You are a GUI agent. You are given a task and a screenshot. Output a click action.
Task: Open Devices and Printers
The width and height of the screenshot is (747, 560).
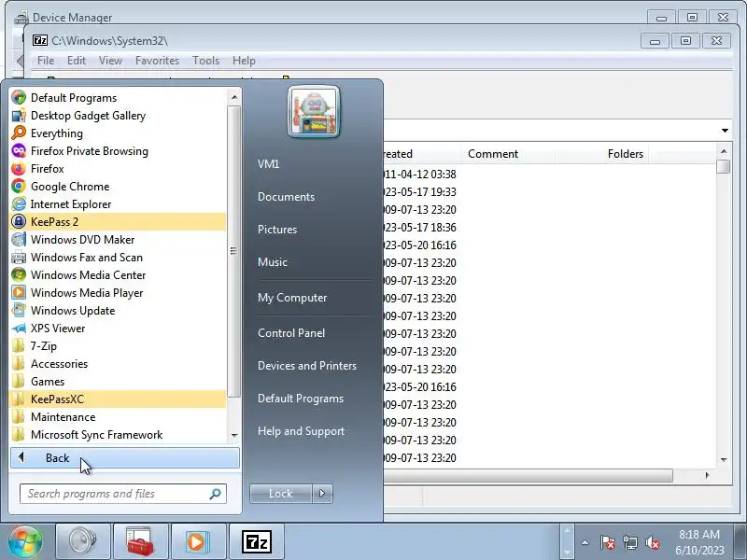[x=307, y=366]
